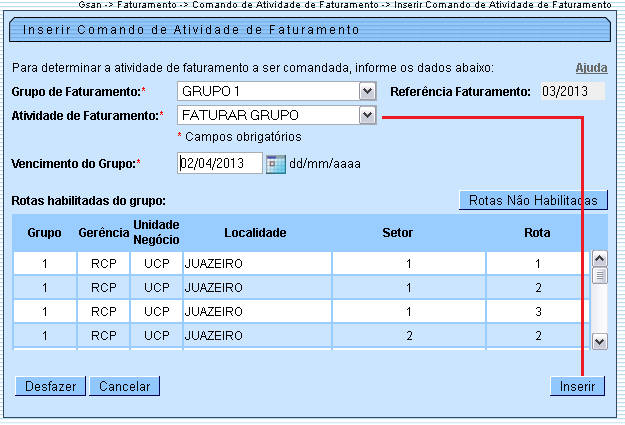
Task: Expand the Grupo de Faturamento dropdown
Action: point(367,91)
